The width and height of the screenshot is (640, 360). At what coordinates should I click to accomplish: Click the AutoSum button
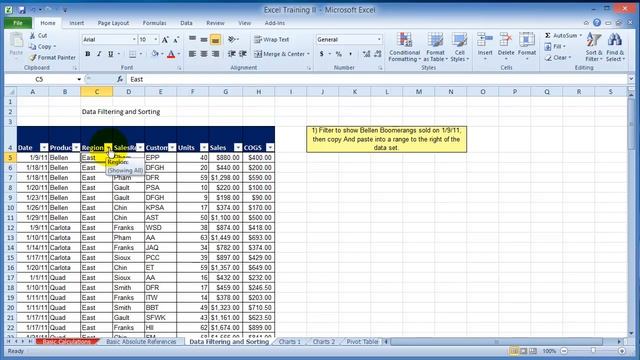point(563,36)
